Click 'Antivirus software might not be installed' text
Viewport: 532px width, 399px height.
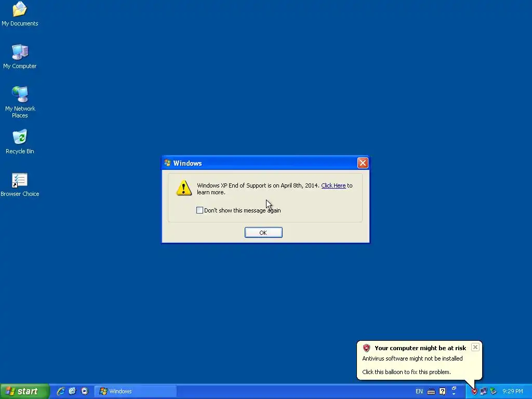coord(412,358)
